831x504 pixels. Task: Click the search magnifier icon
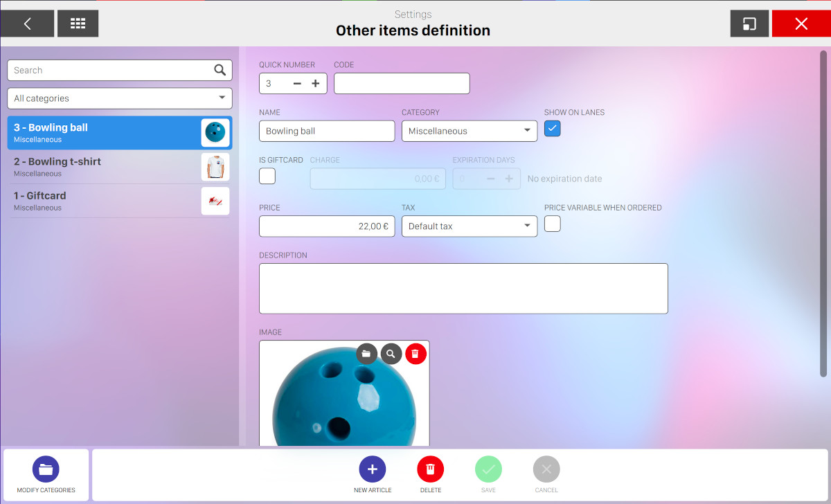click(220, 70)
